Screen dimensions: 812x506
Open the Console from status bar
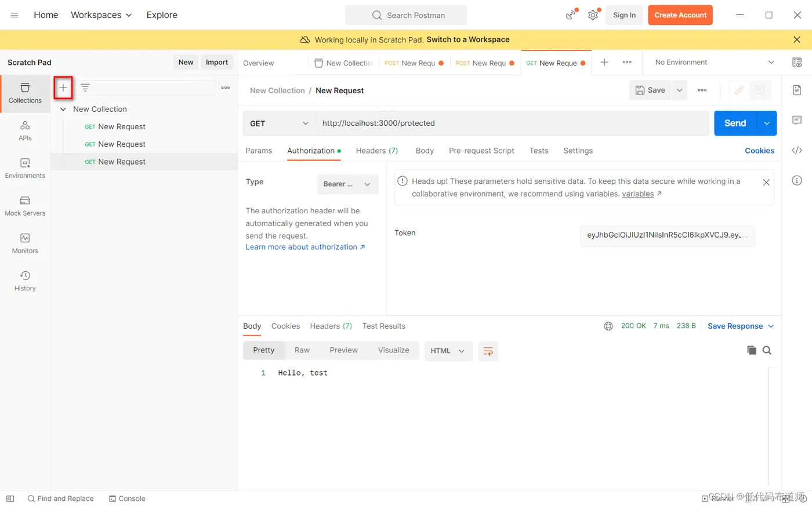[x=127, y=498]
